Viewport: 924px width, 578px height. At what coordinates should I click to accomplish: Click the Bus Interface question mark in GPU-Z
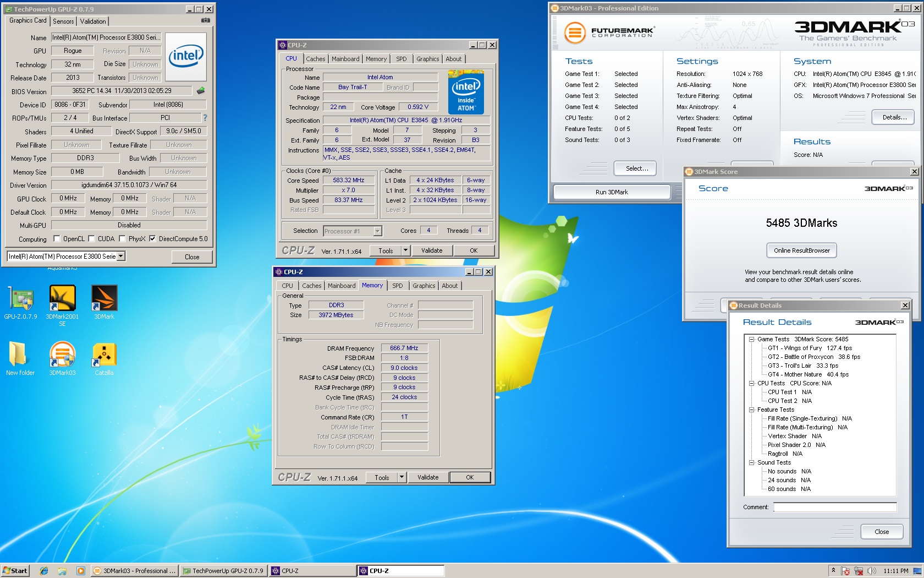pos(205,118)
